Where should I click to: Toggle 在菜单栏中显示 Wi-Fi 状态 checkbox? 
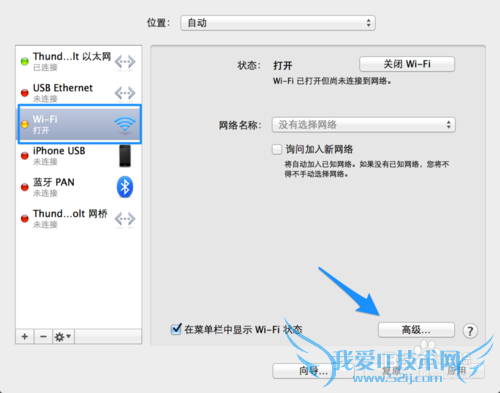176,329
